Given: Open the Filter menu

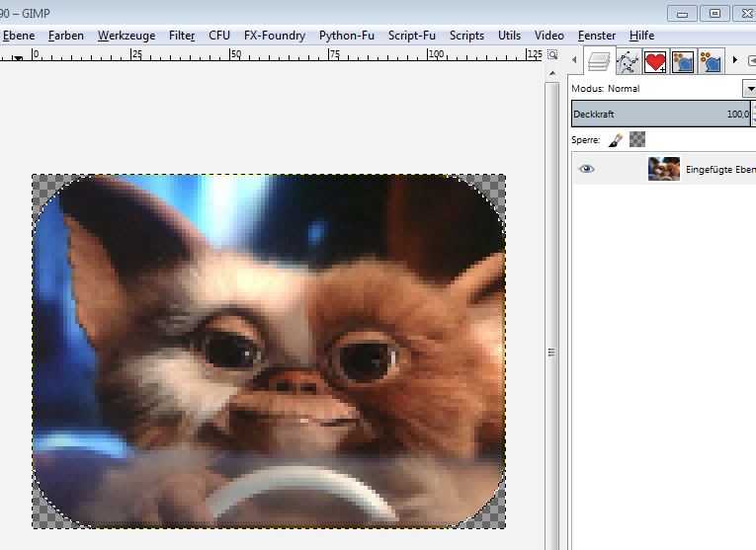Looking at the screenshot, I should [182, 35].
